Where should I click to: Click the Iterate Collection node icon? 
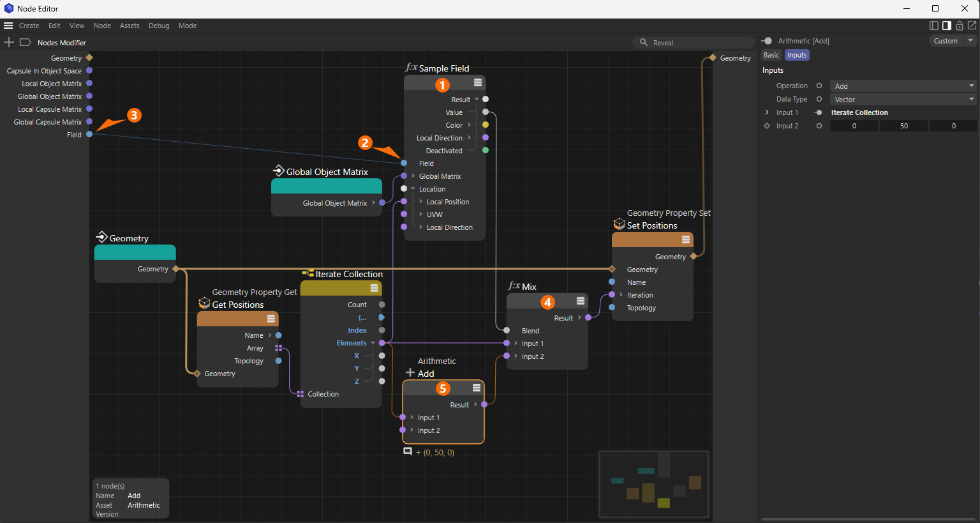[x=308, y=273]
